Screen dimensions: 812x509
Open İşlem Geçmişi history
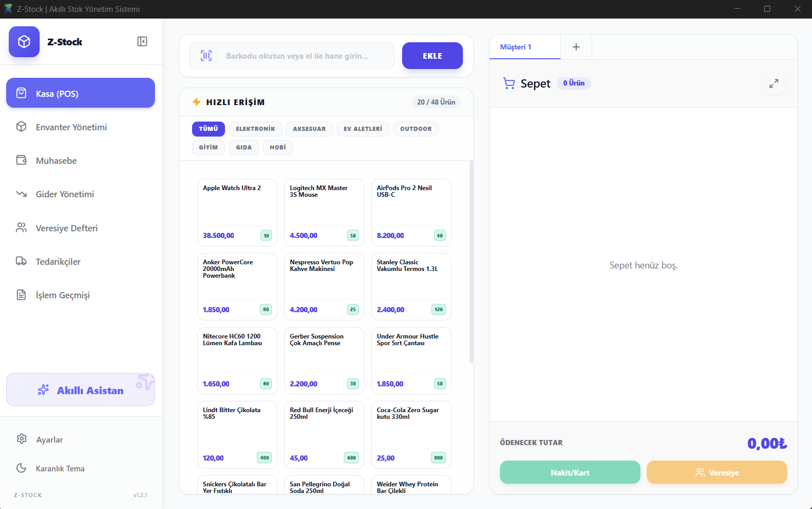click(x=80, y=295)
